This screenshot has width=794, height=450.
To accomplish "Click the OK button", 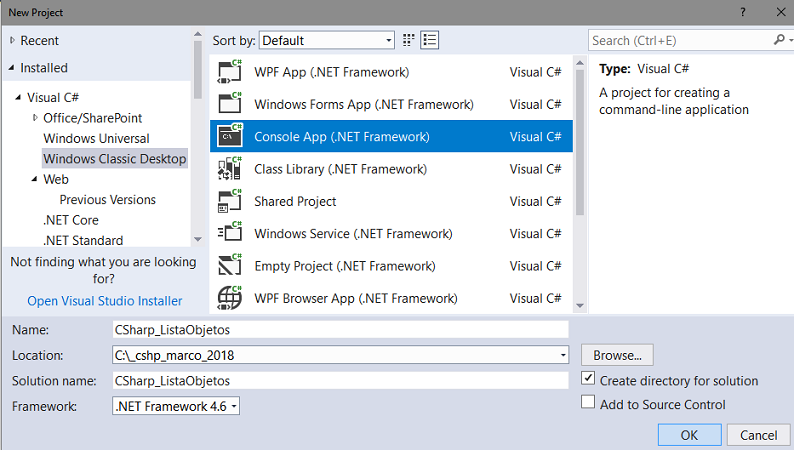I will 689,435.
